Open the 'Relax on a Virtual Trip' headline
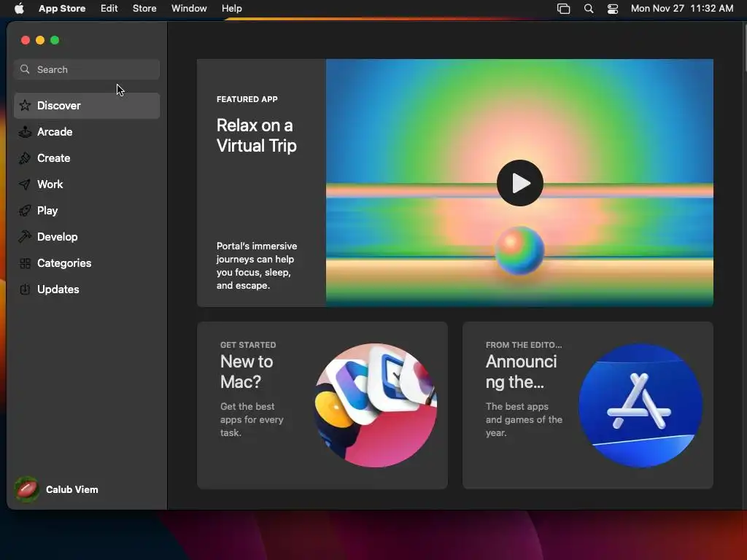Screen dimensions: 747x560 256,135
